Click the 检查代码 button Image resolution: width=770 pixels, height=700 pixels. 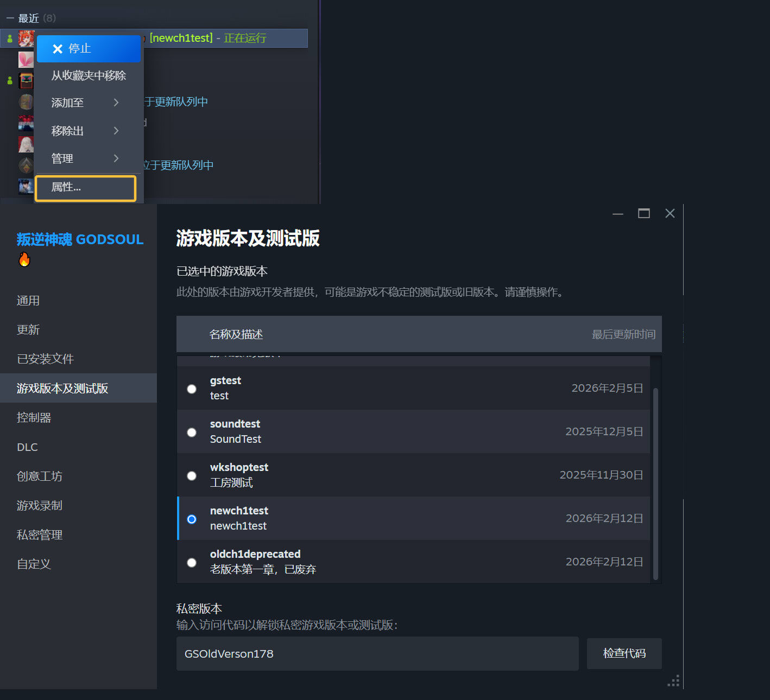coord(624,653)
